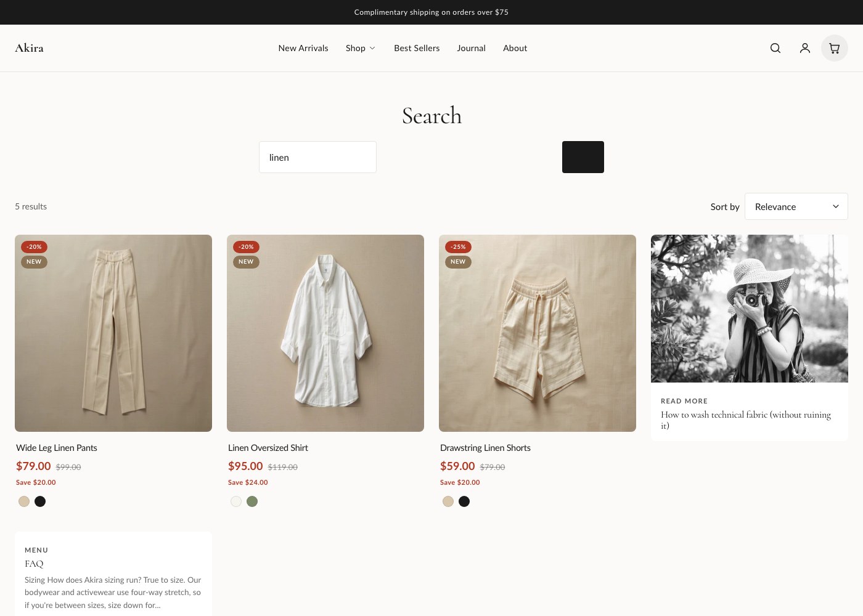Expand the Shop menu chevron
The image size is (863, 616).
[x=372, y=48]
